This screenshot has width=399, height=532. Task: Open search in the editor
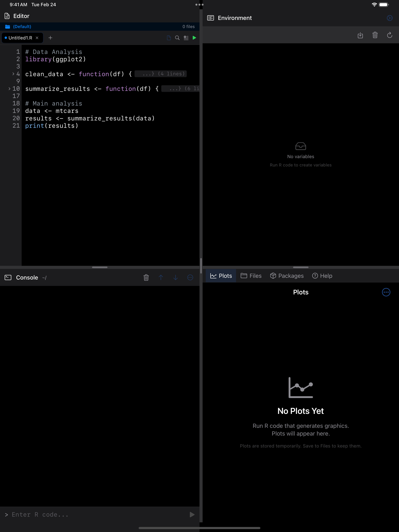pyautogui.click(x=177, y=38)
